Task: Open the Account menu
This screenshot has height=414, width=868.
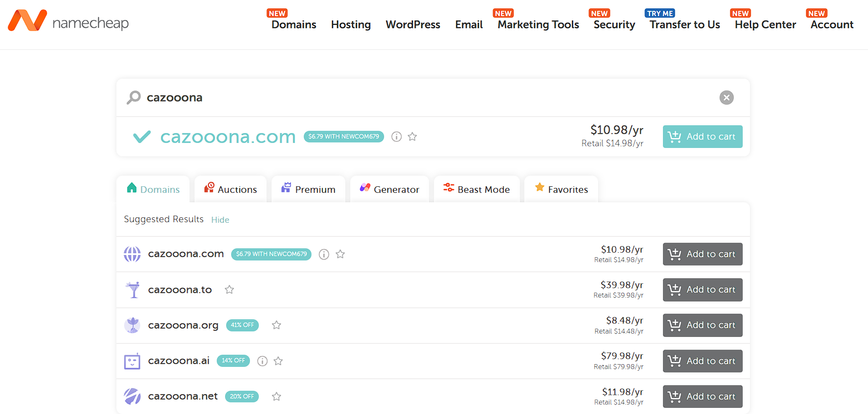Action: tap(832, 24)
